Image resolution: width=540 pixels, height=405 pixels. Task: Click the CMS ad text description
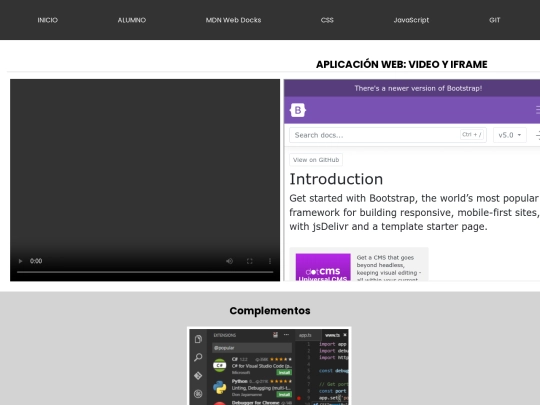(x=389, y=269)
